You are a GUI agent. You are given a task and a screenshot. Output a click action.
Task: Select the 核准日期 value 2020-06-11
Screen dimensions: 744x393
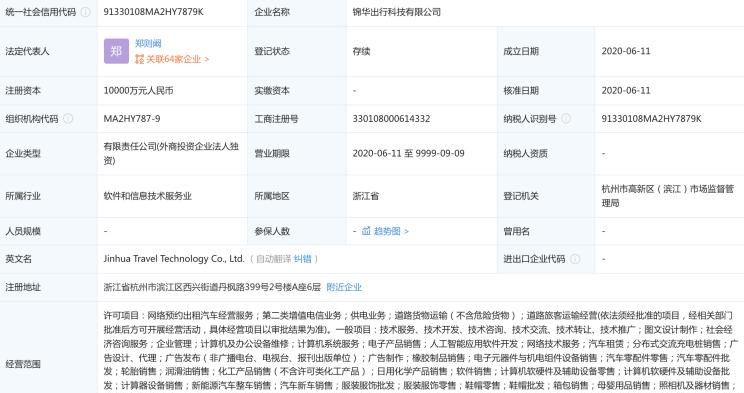point(626,91)
